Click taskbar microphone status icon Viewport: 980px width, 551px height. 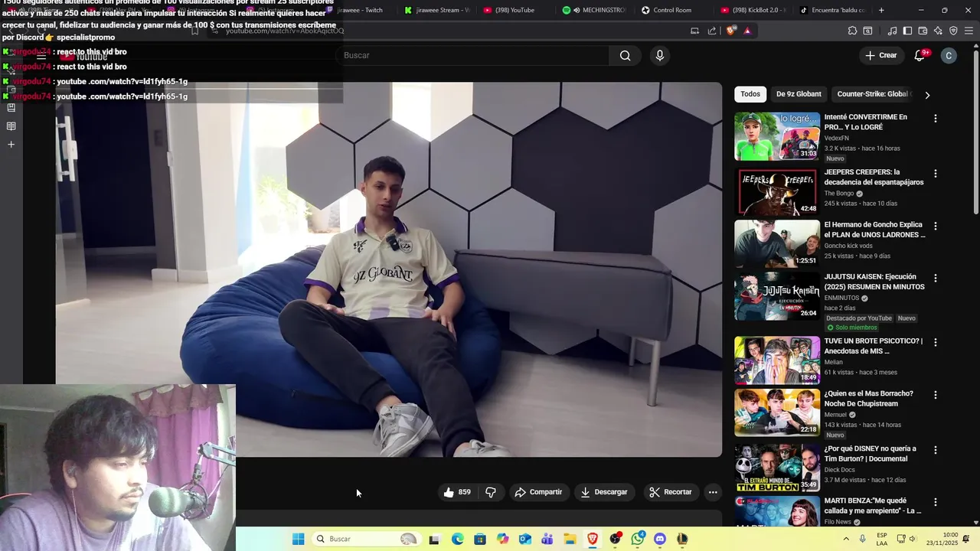click(x=863, y=539)
